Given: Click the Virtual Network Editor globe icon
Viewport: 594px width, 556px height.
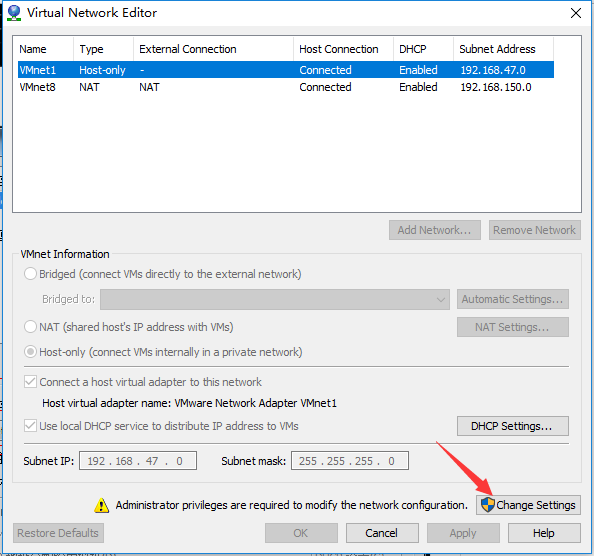Looking at the screenshot, I should coord(14,13).
